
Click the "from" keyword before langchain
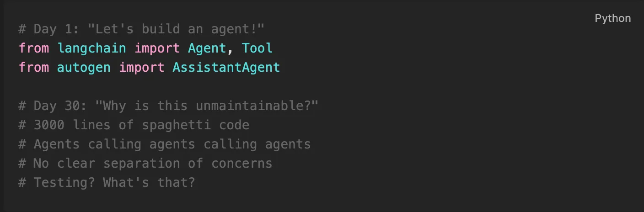click(34, 48)
